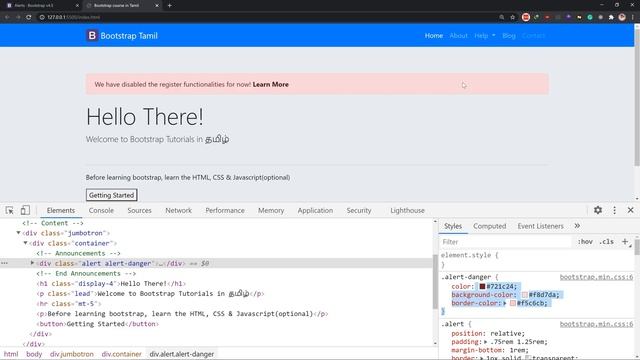Image resolution: width=640 pixels, height=360 pixels.
Task: Click the site info icon in address bar
Action: (x=42, y=17)
